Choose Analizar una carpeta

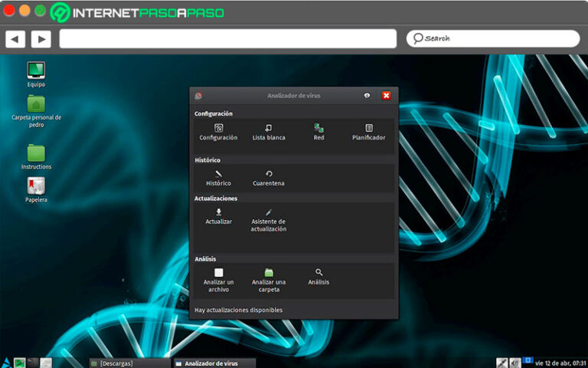tap(269, 281)
